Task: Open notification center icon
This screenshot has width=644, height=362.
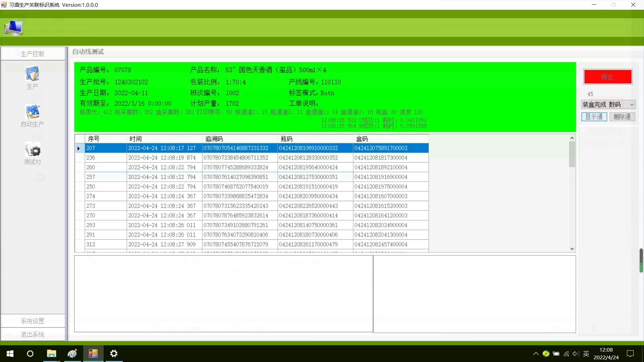Action: tap(630, 354)
